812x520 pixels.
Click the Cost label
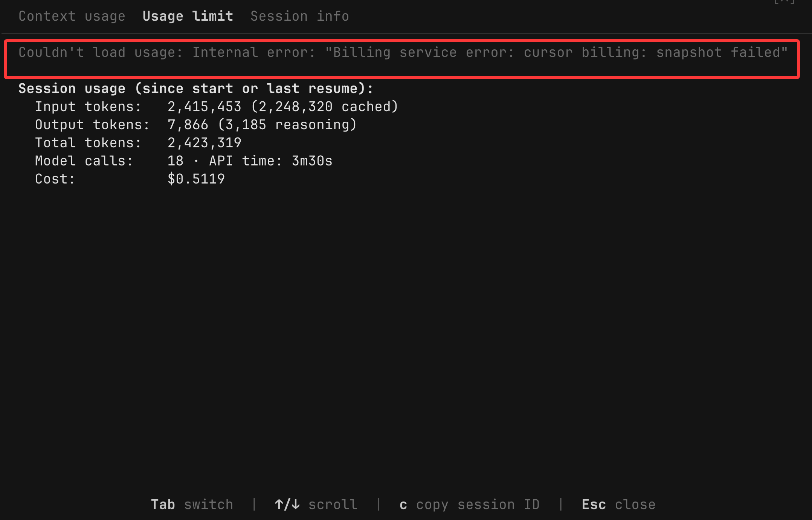coord(55,179)
